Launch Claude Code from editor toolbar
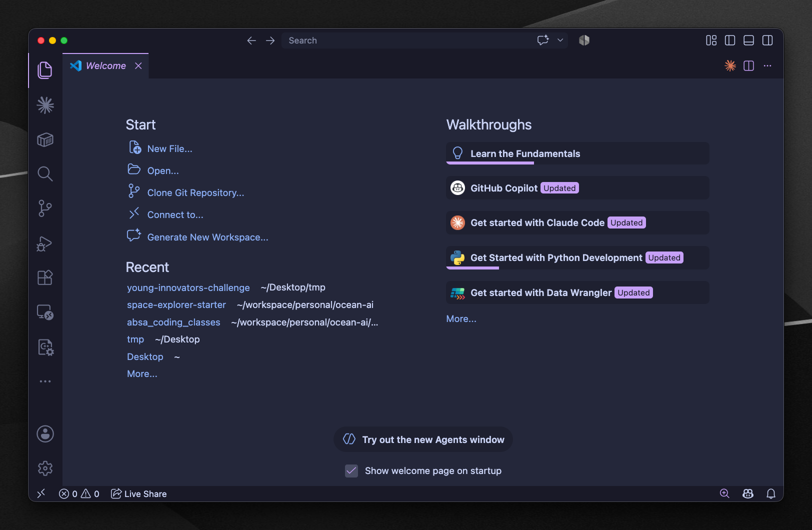 coord(730,65)
